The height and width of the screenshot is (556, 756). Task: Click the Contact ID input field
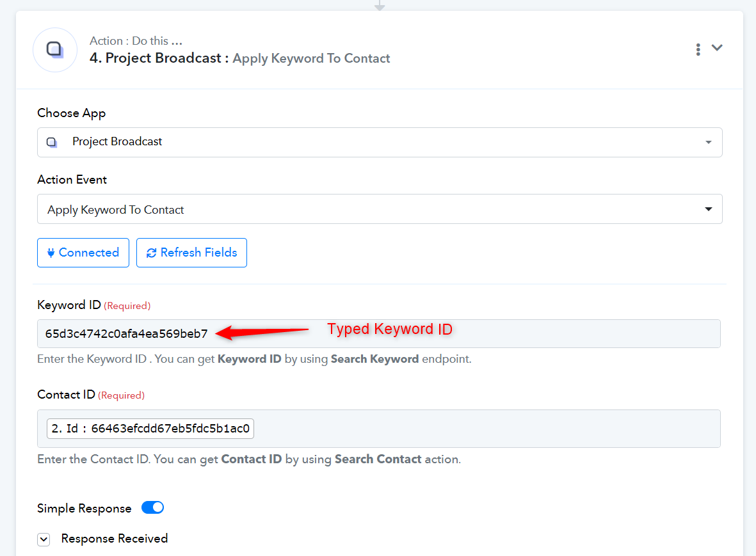point(378,428)
